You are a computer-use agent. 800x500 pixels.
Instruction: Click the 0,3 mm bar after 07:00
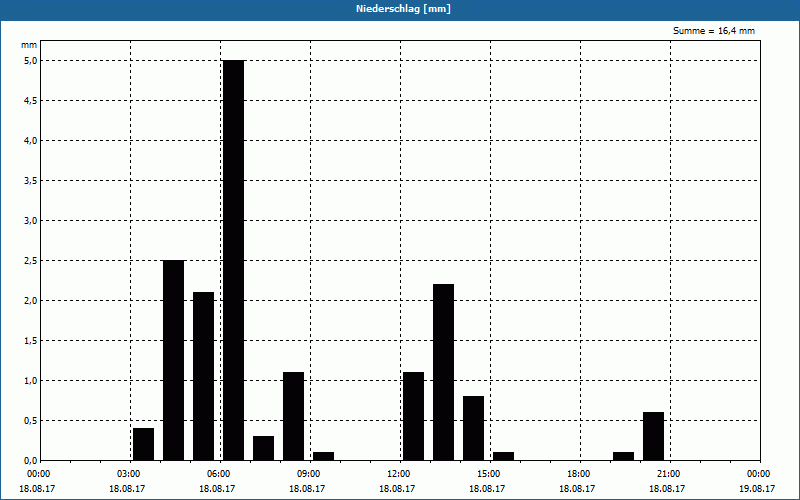[263, 448]
